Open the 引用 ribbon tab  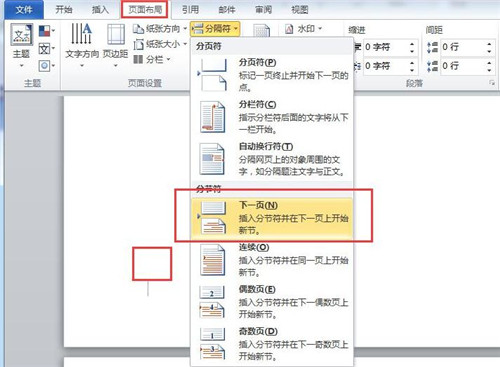[x=190, y=10]
